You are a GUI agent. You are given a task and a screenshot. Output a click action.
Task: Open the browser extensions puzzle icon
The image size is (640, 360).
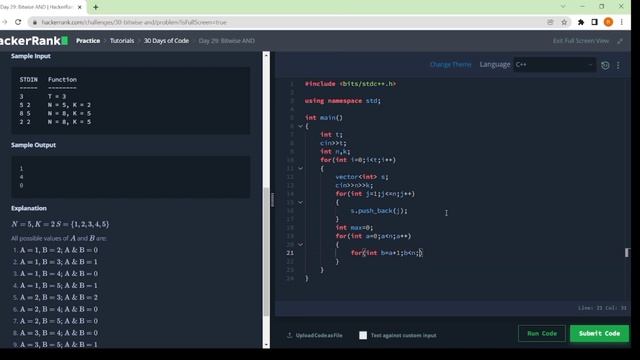pyautogui.click(x=581, y=22)
